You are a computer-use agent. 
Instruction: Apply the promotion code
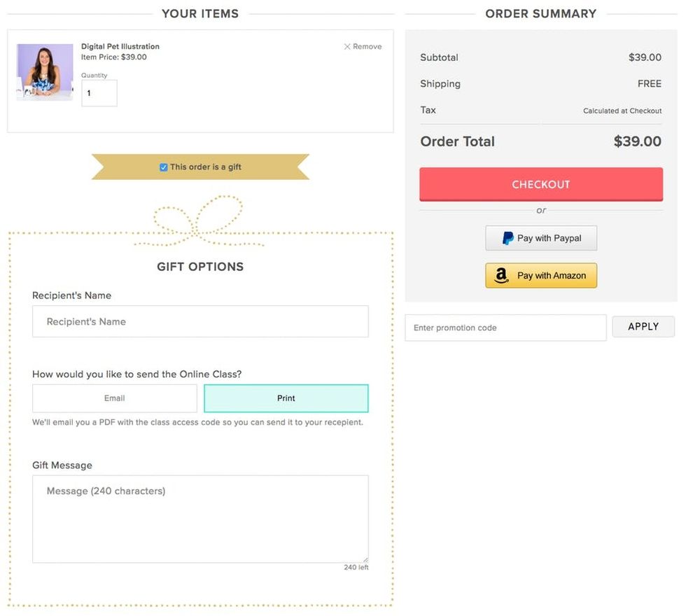pyautogui.click(x=643, y=327)
